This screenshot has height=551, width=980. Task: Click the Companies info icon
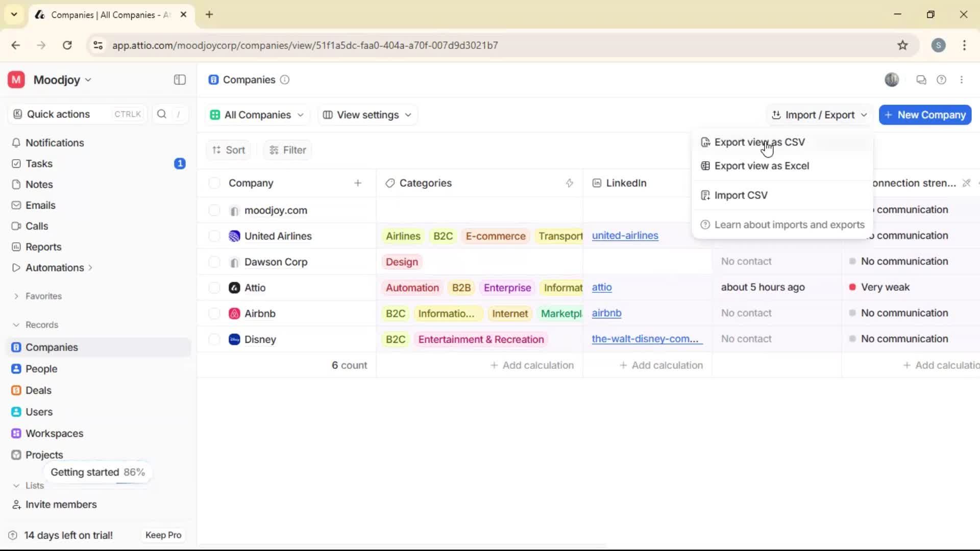[x=285, y=80]
